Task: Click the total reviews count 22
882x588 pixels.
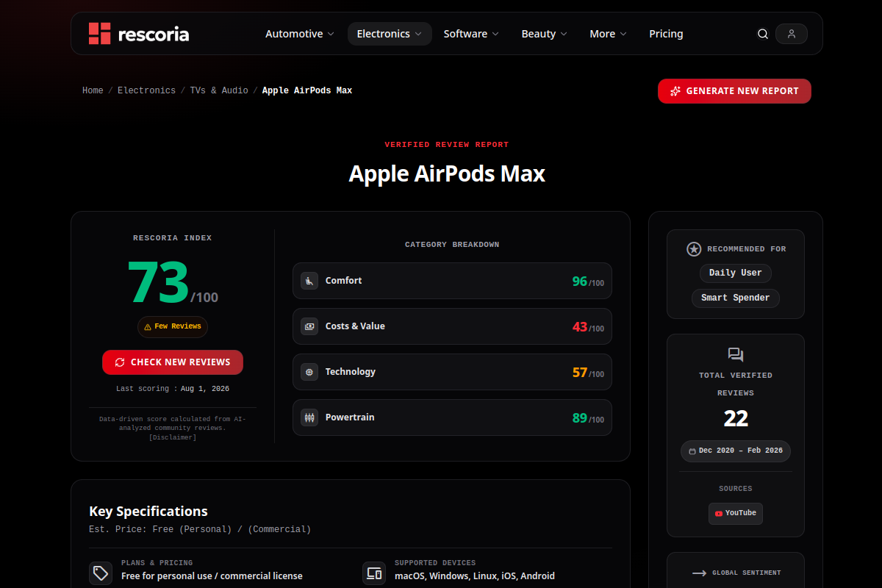Action: click(736, 418)
